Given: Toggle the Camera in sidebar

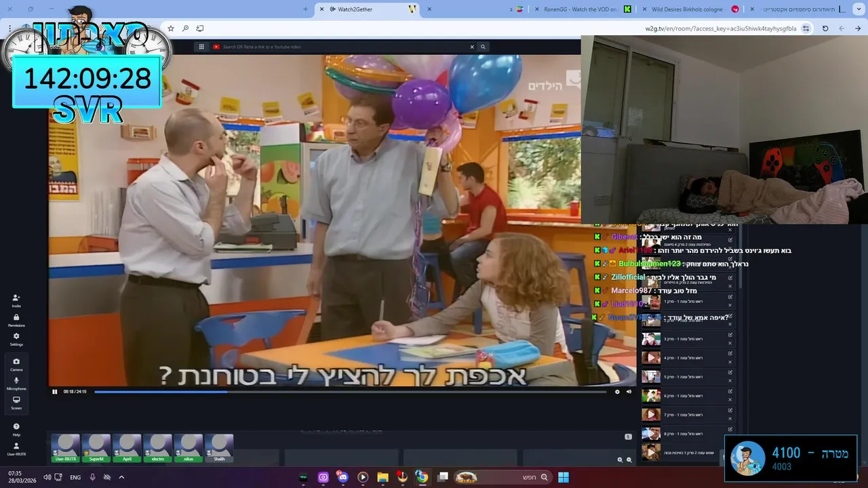Looking at the screenshot, I should [16, 365].
